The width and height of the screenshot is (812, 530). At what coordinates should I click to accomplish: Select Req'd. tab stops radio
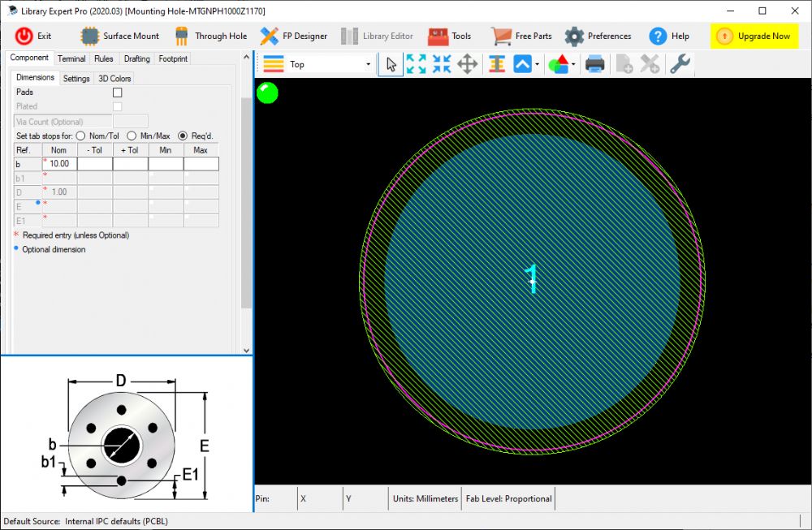coord(183,136)
